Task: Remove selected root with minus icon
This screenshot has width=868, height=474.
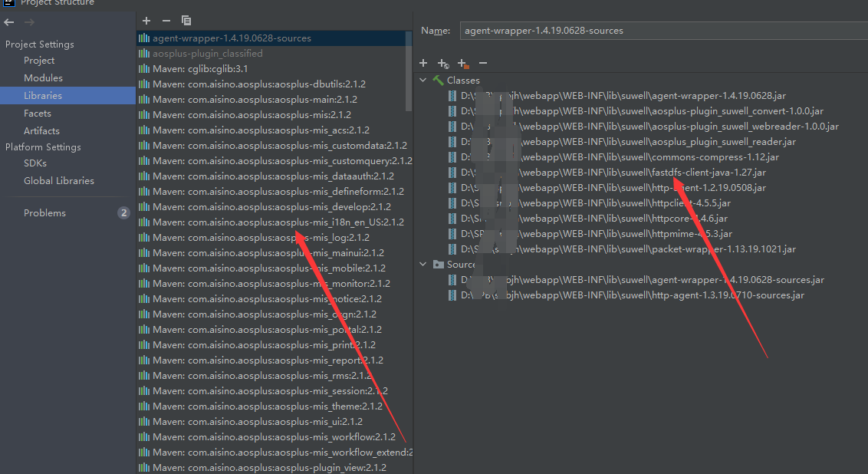Action: tap(483, 63)
